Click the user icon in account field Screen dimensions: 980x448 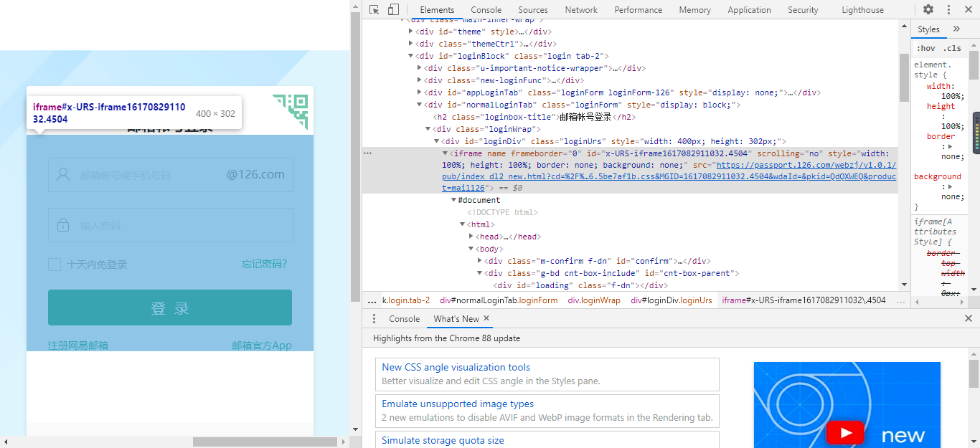coord(63,175)
